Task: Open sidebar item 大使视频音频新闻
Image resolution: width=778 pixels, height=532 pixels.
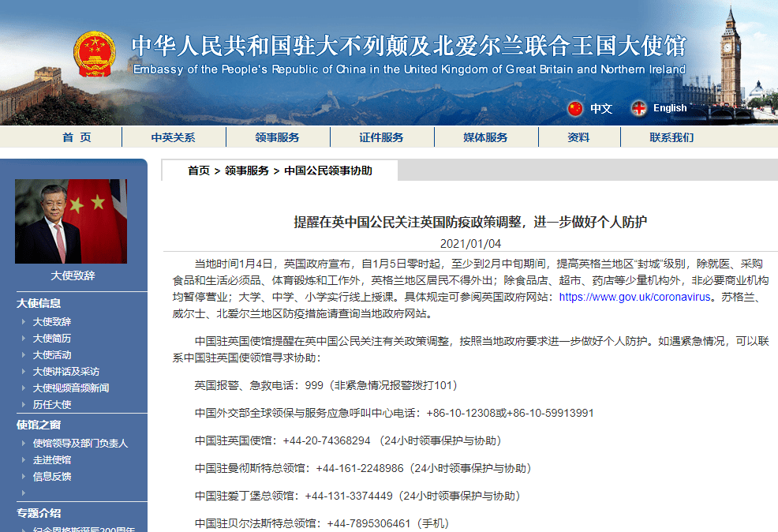Action: click(71, 388)
